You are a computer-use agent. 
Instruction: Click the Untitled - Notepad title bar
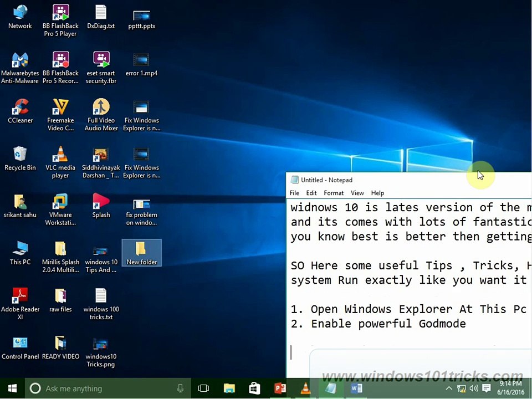[x=409, y=180]
